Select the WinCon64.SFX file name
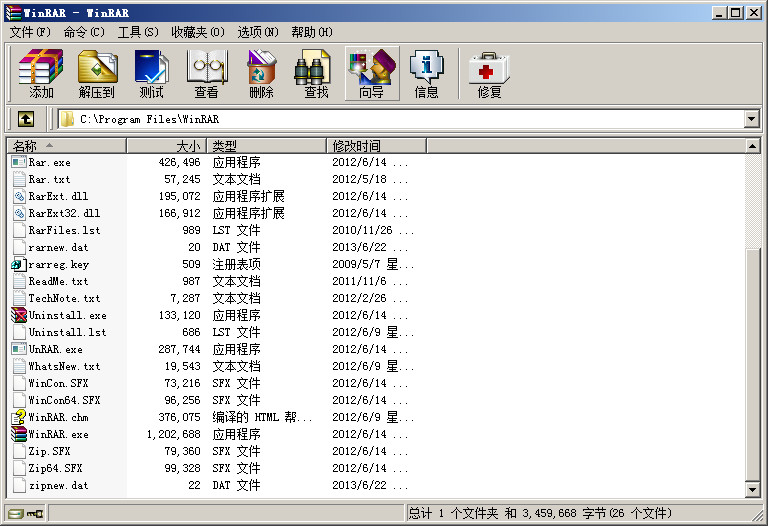 point(64,400)
